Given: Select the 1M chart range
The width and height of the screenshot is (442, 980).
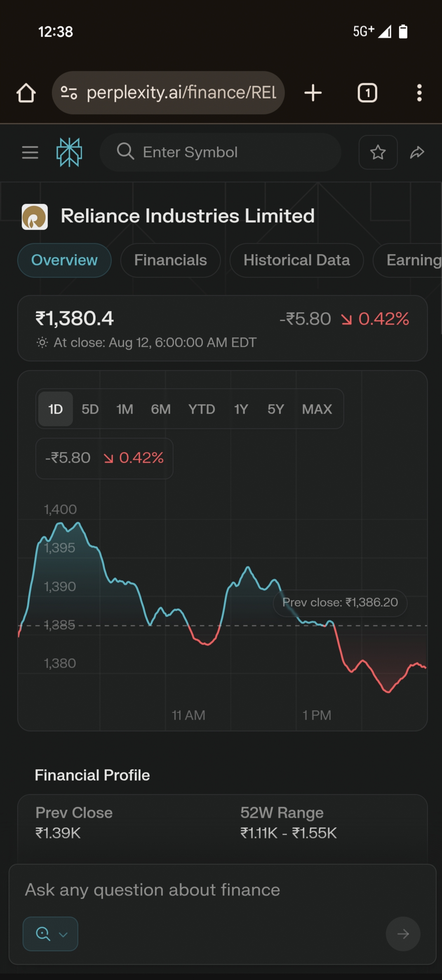Looking at the screenshot, I should click(x=125, y=409).
